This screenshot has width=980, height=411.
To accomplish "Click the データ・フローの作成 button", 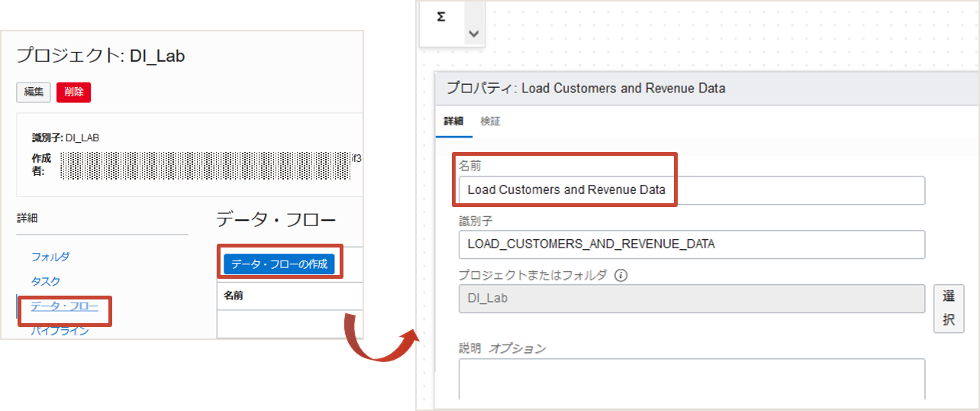I will (x=279, y=264).
